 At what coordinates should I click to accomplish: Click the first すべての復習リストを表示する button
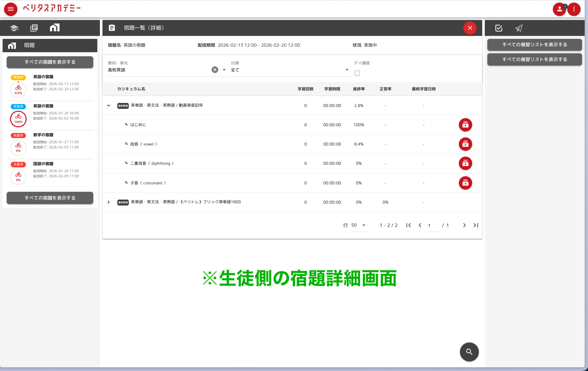[x=534, y=45]
